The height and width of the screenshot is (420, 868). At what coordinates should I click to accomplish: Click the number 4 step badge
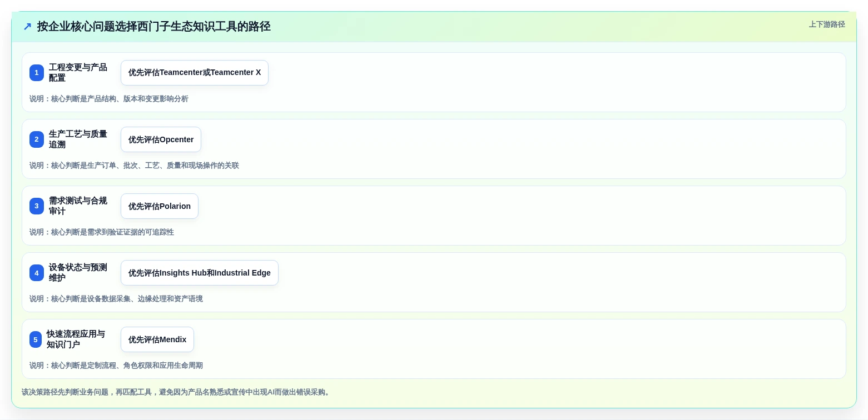(x=37, y=273)
